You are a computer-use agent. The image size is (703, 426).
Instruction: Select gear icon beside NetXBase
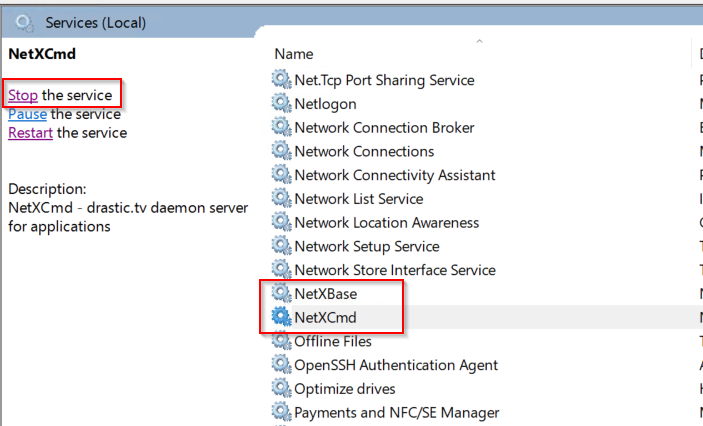282,294
